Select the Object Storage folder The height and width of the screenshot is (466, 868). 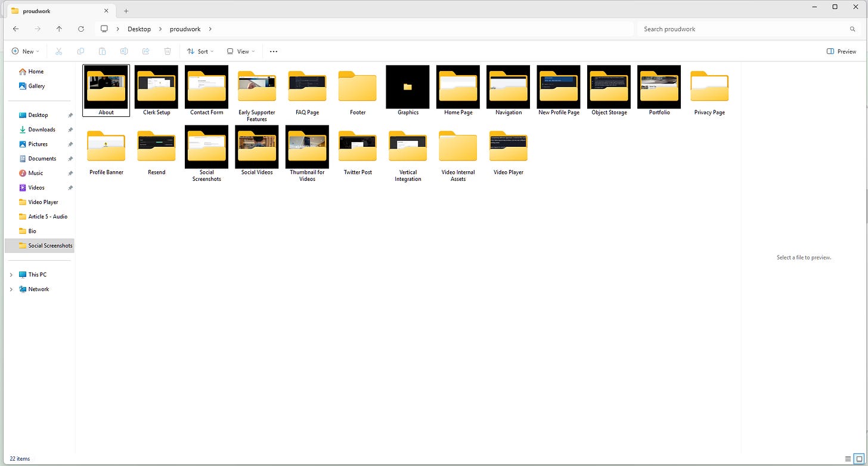(x=609, y=90)
